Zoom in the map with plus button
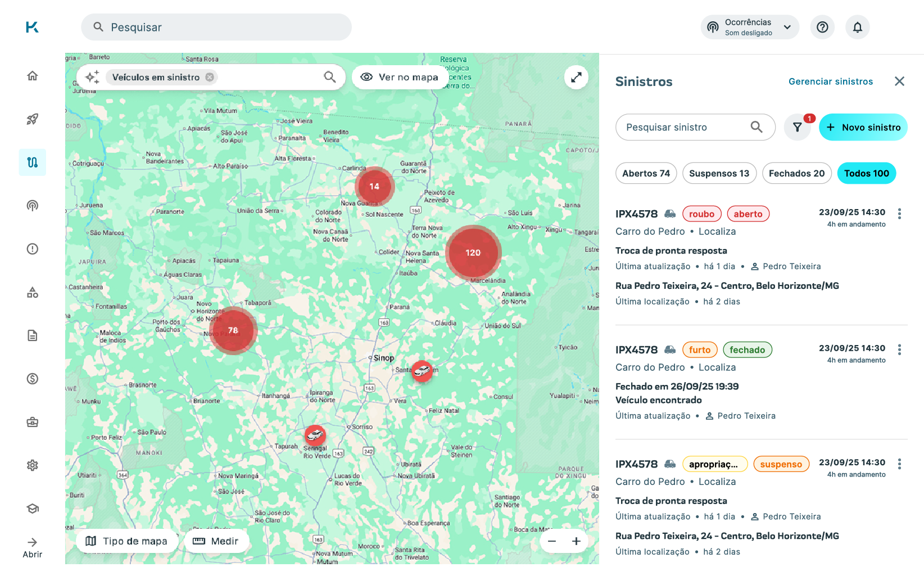This screenshot has width=924, height=567. click(576, 541)
